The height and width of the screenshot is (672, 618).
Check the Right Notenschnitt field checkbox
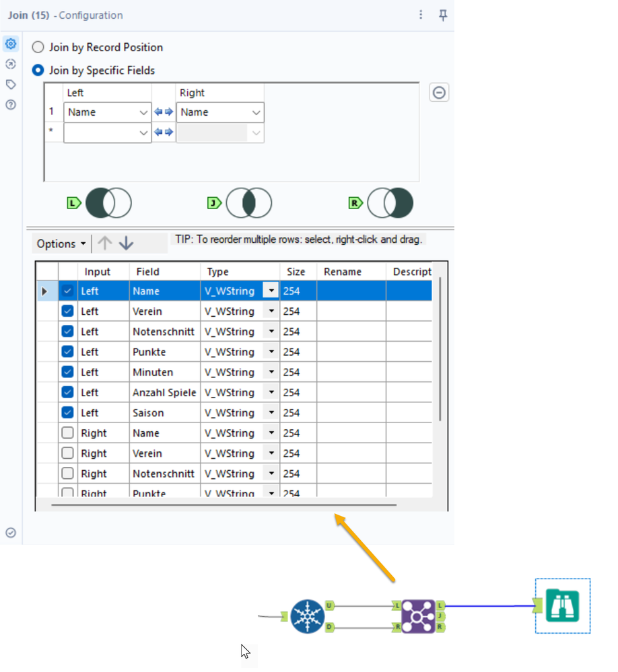[67, 473]
